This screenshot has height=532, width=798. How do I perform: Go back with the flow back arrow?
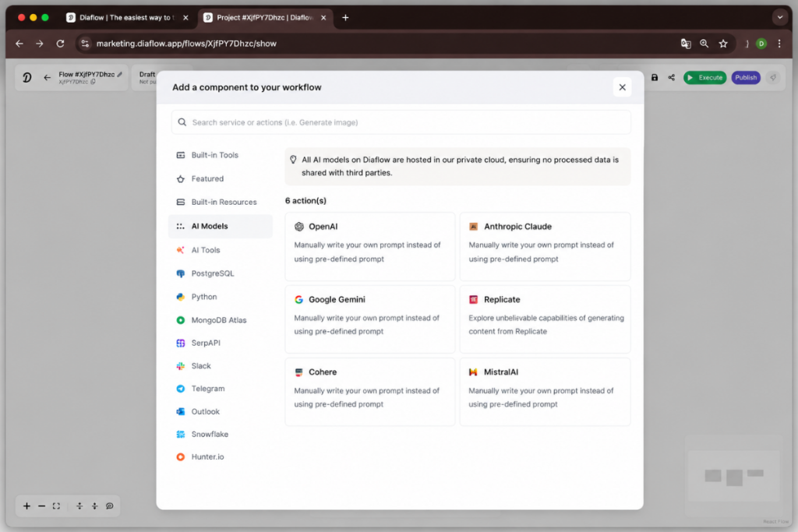tap(47, 78)
